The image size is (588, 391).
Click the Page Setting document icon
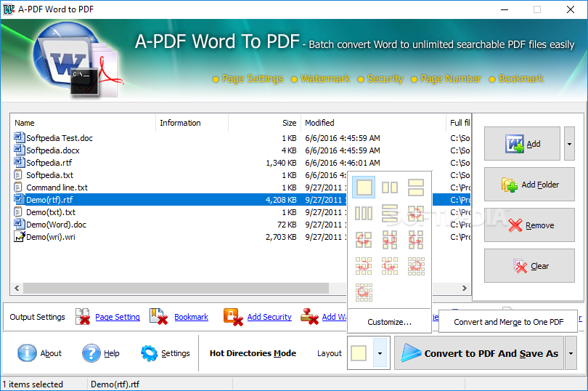coord(83,316)
